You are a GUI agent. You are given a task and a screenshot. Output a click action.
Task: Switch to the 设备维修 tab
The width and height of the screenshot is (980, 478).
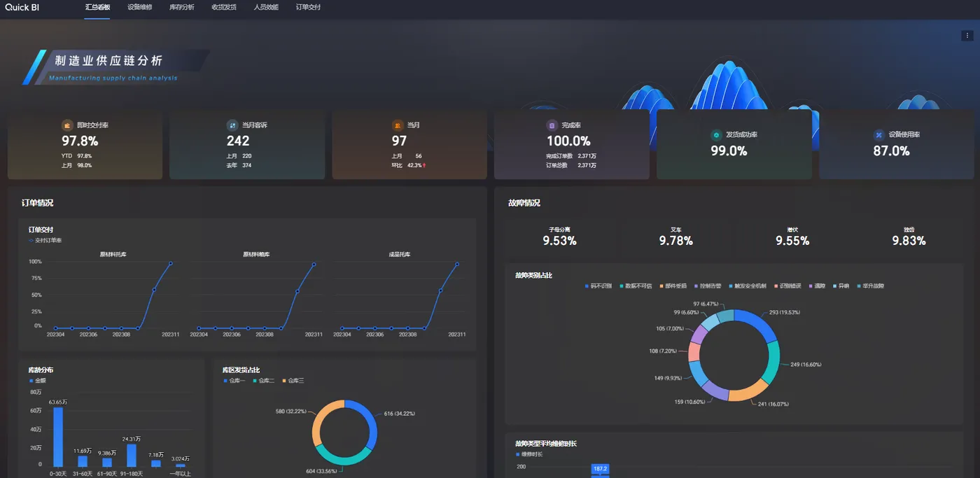140,7
